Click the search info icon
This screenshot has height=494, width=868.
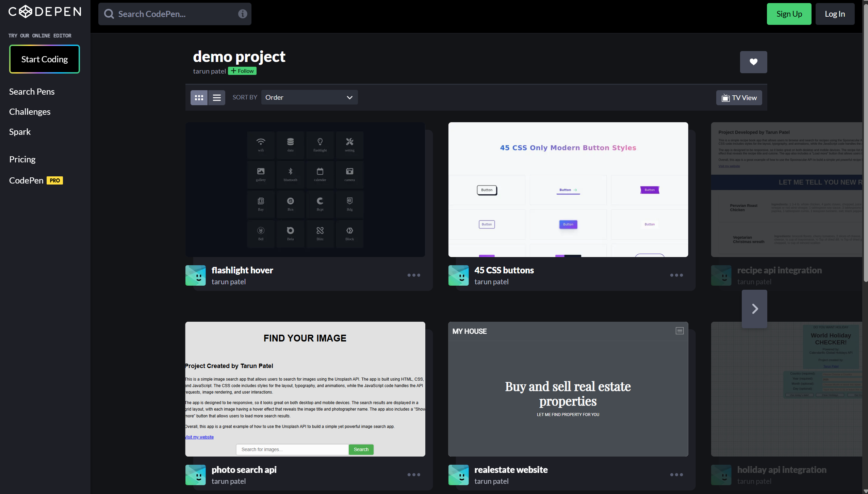[x=242, y=14]
